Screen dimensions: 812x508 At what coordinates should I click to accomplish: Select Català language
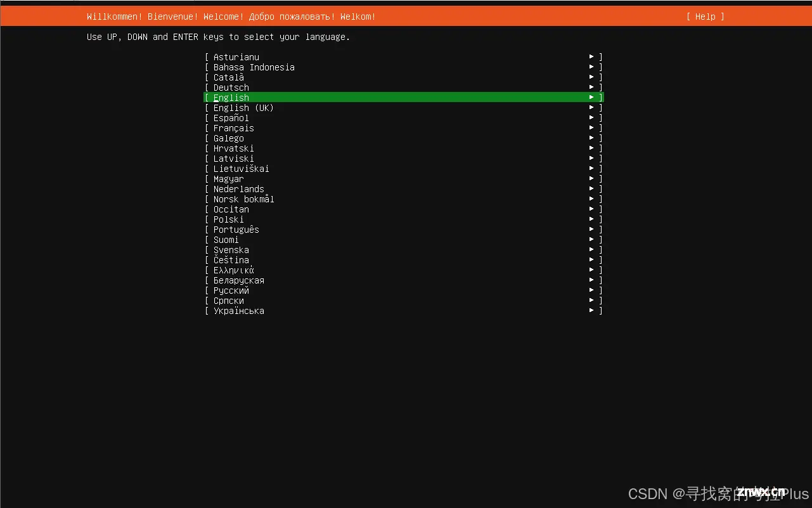(404, 77)
